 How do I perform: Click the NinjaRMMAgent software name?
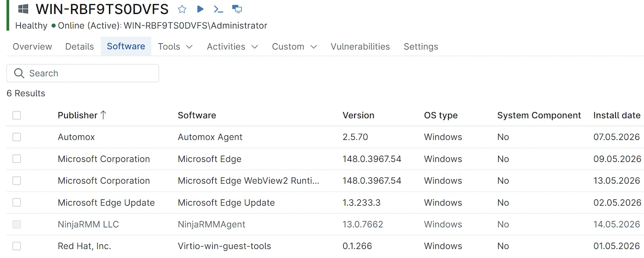tap(212, 224)
